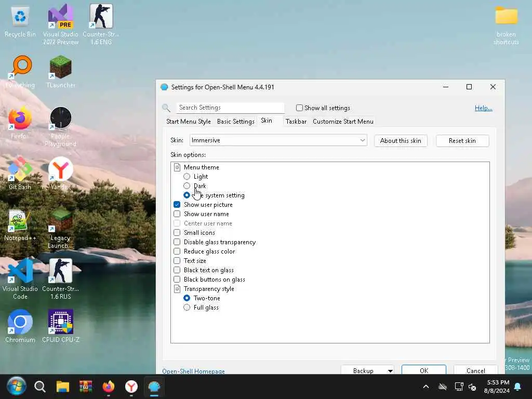Select the Skin tab
Image resolution: width=532 pixels, height=399 pixels.
[267, 121]
